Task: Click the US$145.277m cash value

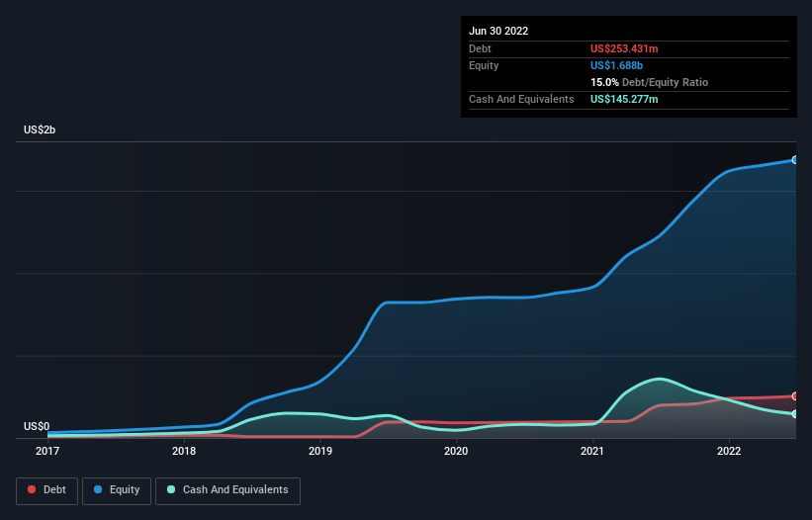Action: point(624,99)
